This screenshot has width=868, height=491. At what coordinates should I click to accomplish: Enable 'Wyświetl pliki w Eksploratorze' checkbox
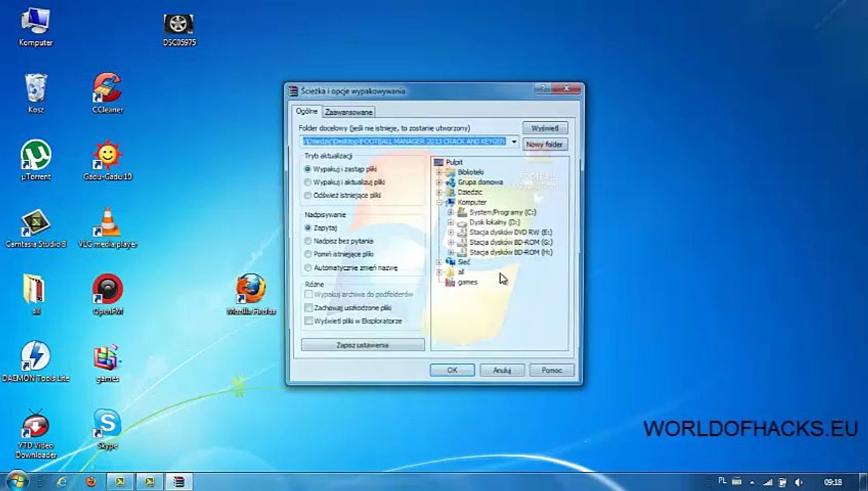pos(308,321)
